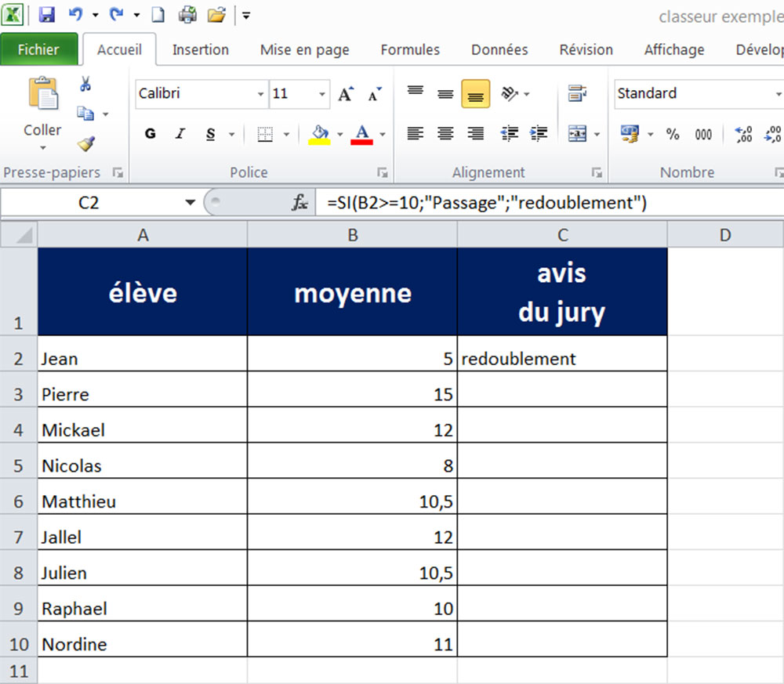The width and height of the screenshot is (784, 684).
Task: Increase font size with the large A icon
Action: [346, 94]
